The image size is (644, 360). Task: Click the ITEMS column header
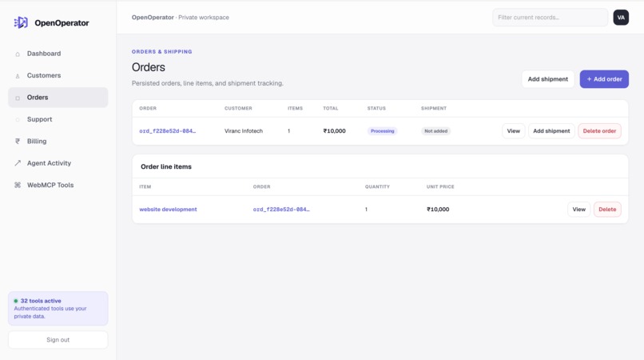click(x=295, y=108)
